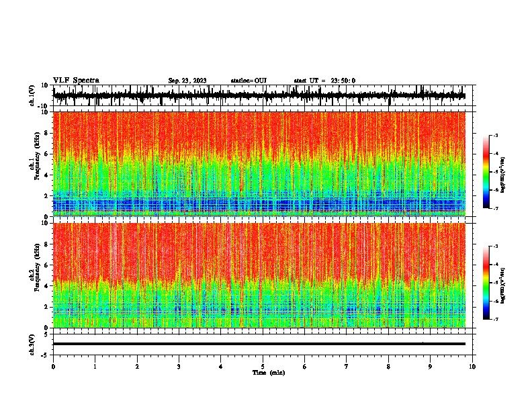Click inside the ch.2 spectrogram panel
The width and height of the screenshot is (532, 411).
click(259, 275)
